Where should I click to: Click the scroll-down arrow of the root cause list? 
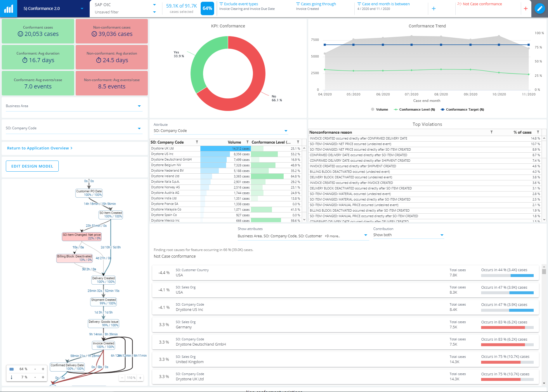[x=544, y=383]
